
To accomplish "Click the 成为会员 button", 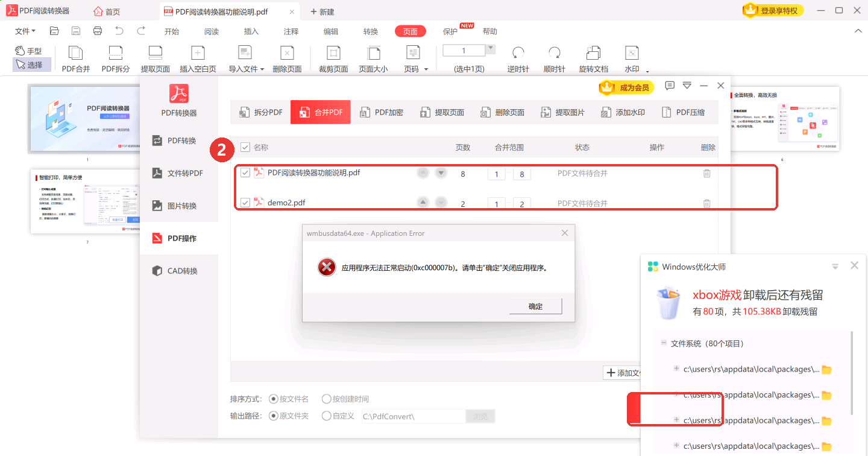I will pyautogui.click(x=626, y=87).
